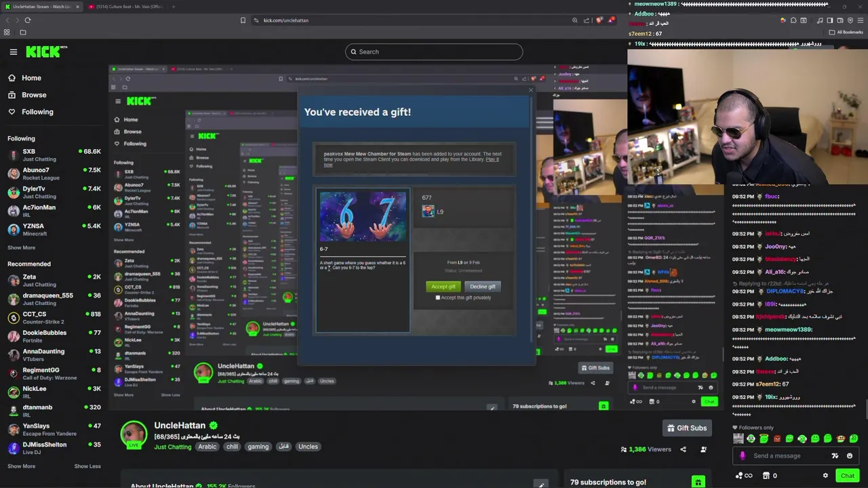
Task: Open DJMissShelton Live DJ channel
Action: tap(54, 448)
